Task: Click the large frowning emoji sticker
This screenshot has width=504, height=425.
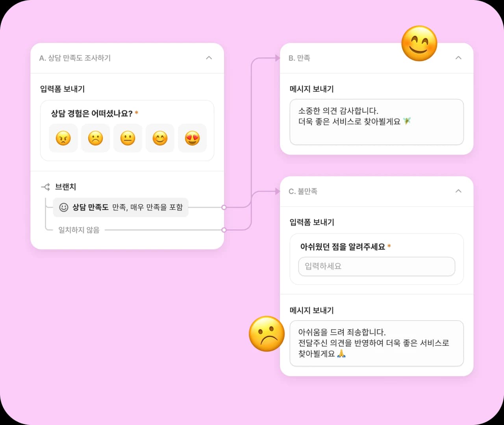Action: tap(267, 334)
